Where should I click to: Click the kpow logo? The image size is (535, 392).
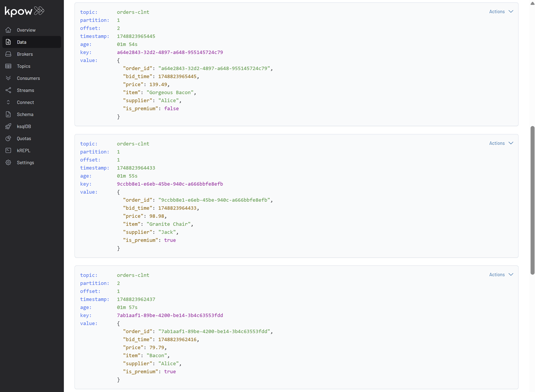pyautogui.click(x=24, y=11)
